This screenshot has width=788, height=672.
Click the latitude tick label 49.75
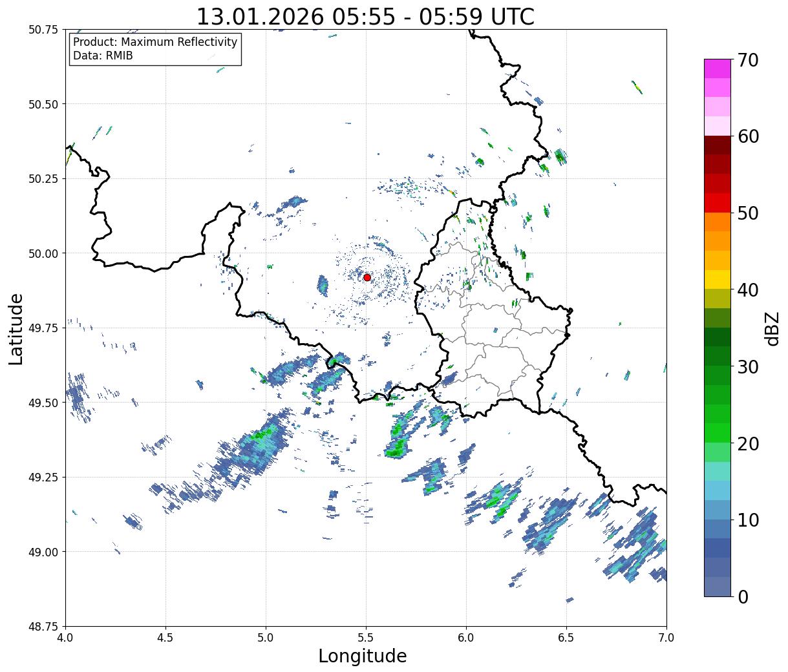coord(43,328)
